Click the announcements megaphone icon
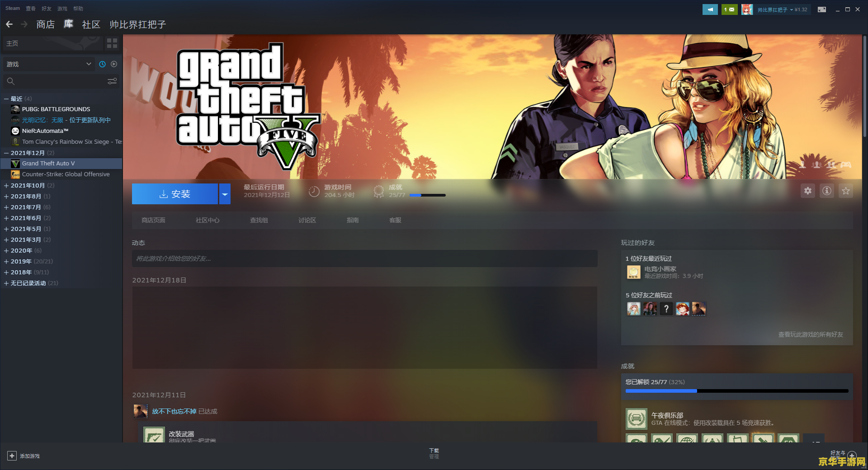 point(710,9)
